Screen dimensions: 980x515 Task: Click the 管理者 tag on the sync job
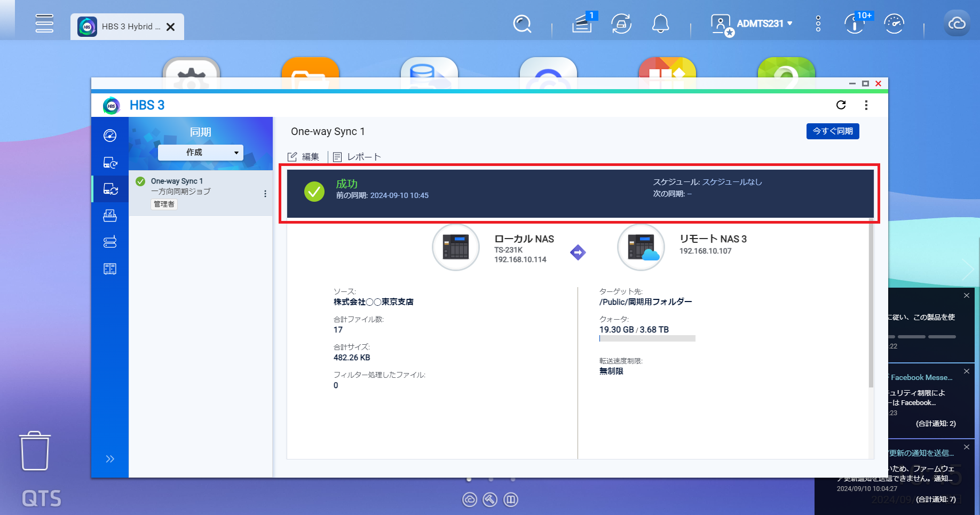[164, 204]
